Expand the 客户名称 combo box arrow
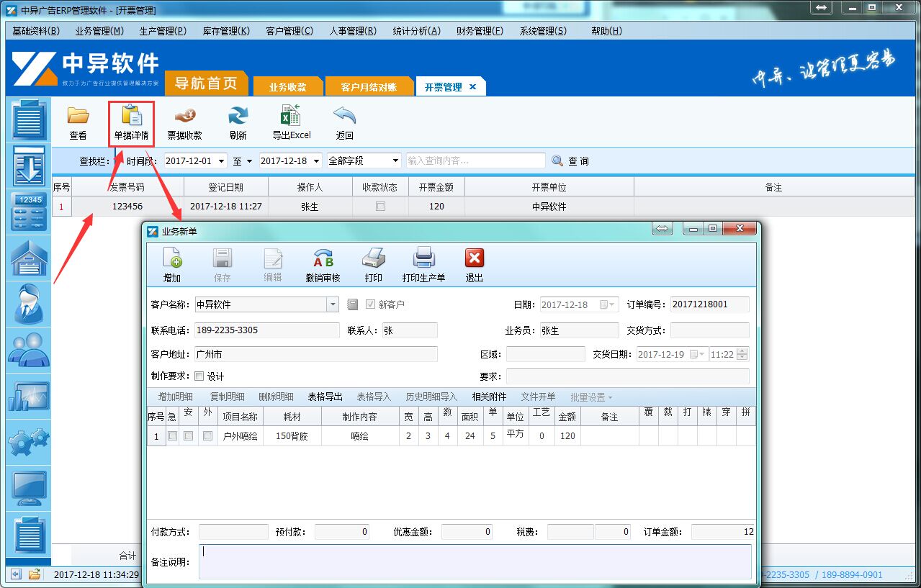 (x=333, y=304)
